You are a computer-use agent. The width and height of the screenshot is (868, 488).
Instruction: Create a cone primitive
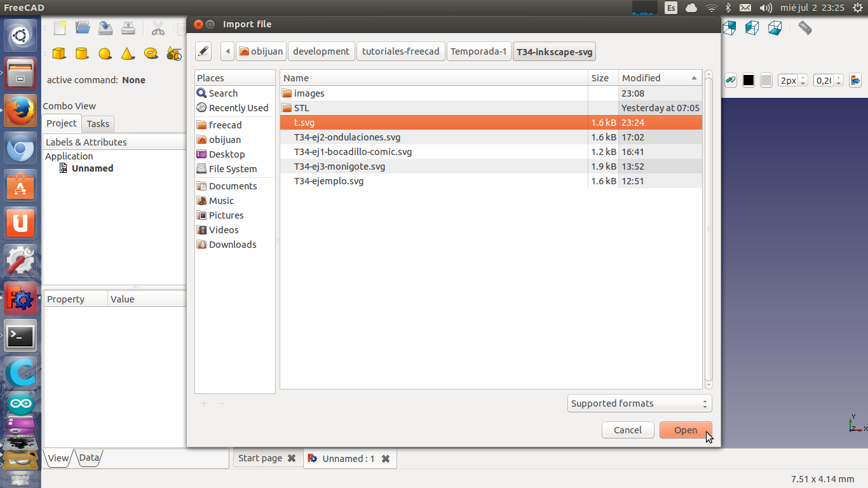(128, 53)
